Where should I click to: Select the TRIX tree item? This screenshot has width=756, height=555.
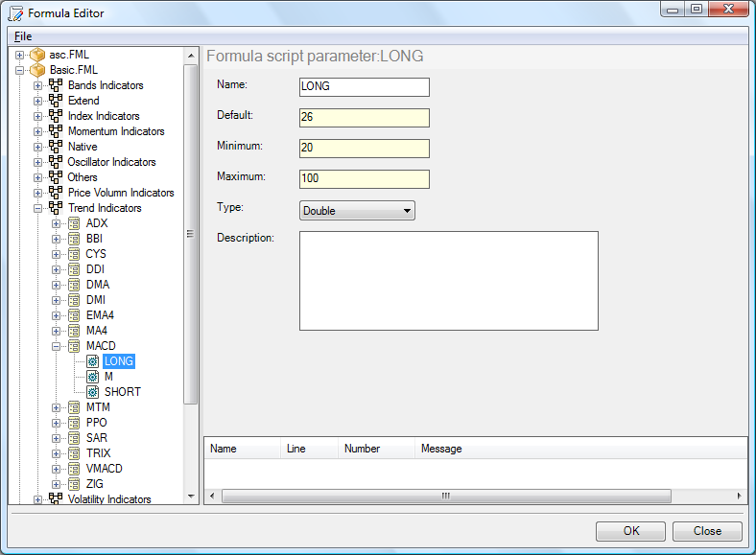(x=99, y=453)
